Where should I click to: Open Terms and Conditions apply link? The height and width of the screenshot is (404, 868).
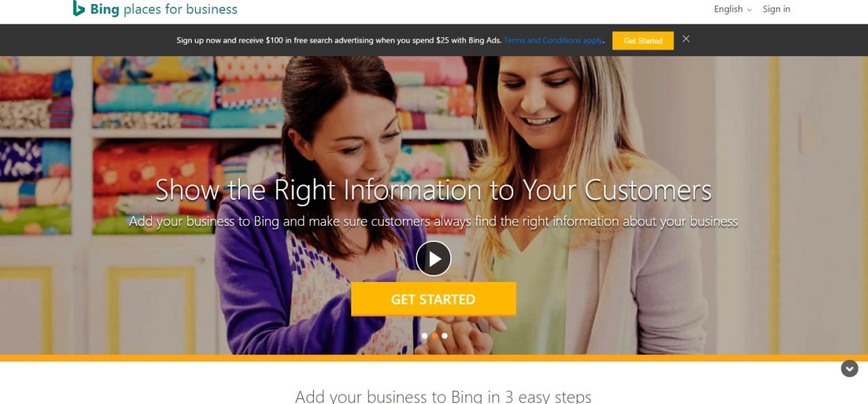pyautogui.click(x=553, y=40)
